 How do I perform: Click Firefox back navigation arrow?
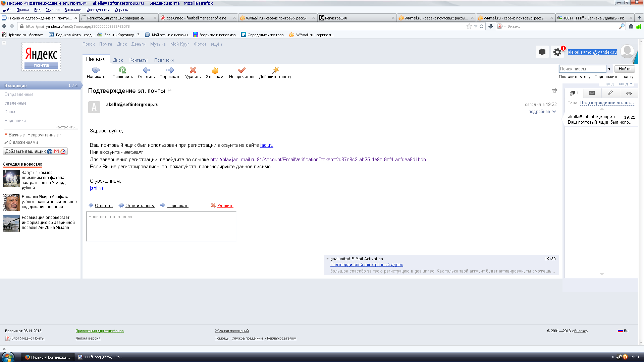pos(4,26)
